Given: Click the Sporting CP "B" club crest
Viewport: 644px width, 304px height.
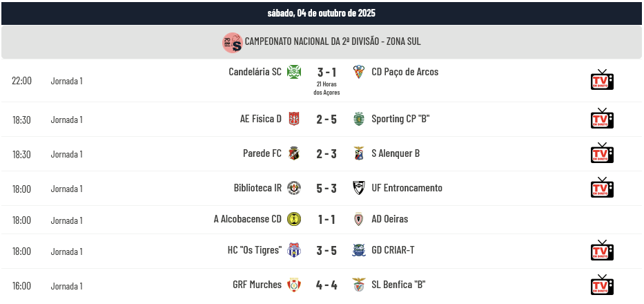Looking at the screenshot, I should [x=358, y=119].
